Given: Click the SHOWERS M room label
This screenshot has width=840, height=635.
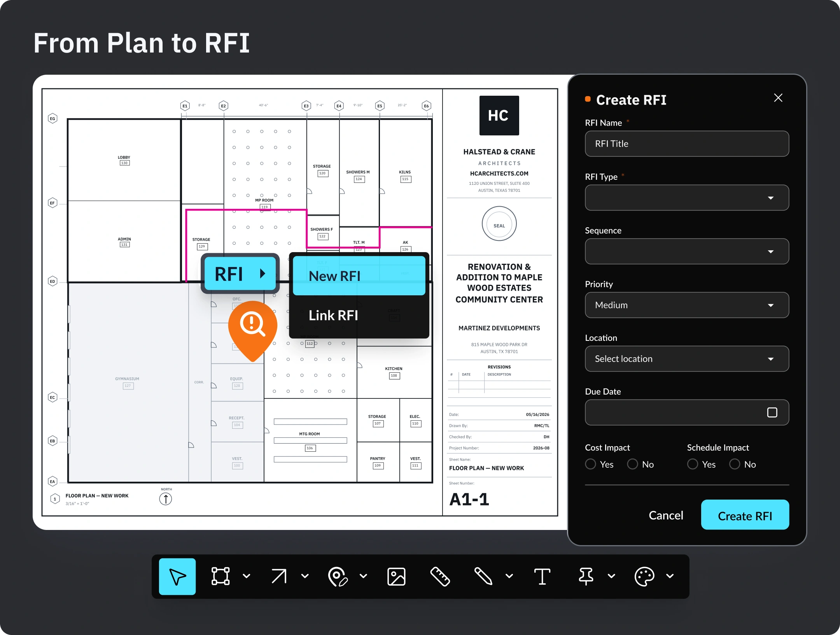Looking at the screenshot, I should coord(358,172).
